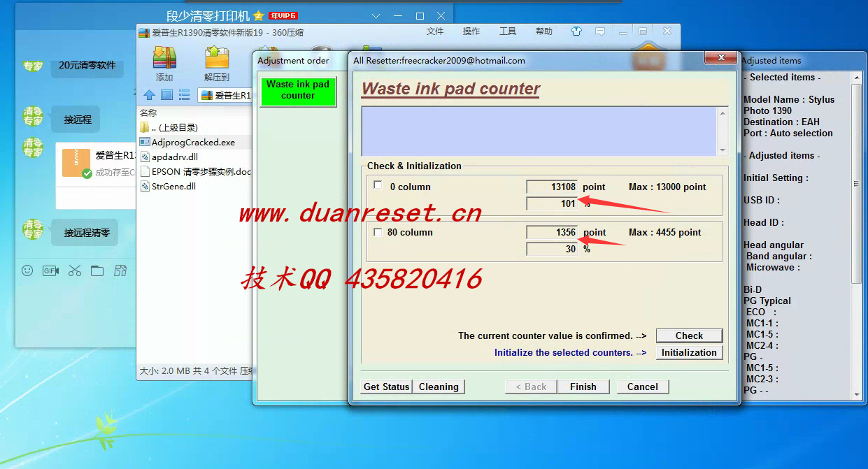
Task: Open the folder icon in the chat toolbar
Action: pos(97,270)
